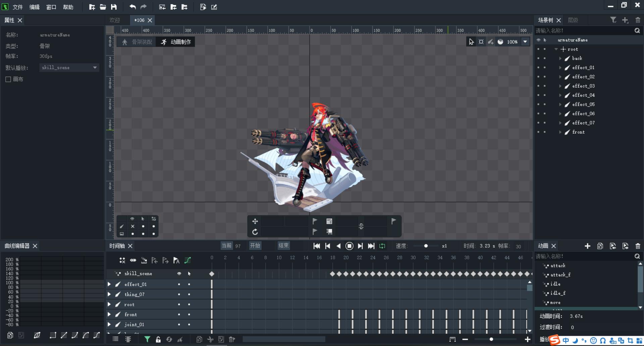This screenshot has height=346, width=644.
Task: Click the four-diamonds-with-X icon in timeline toolbar
Action: click(122, 260)
